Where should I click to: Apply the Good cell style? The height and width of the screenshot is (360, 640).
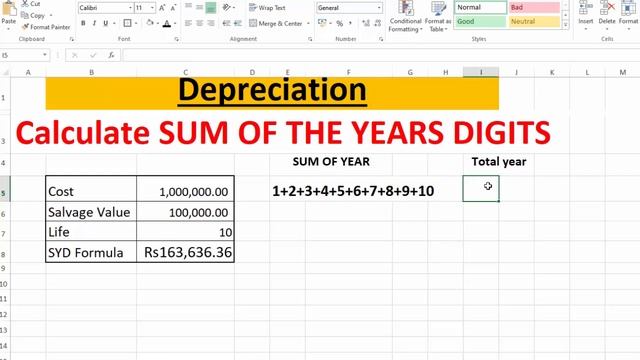[480, 21]
